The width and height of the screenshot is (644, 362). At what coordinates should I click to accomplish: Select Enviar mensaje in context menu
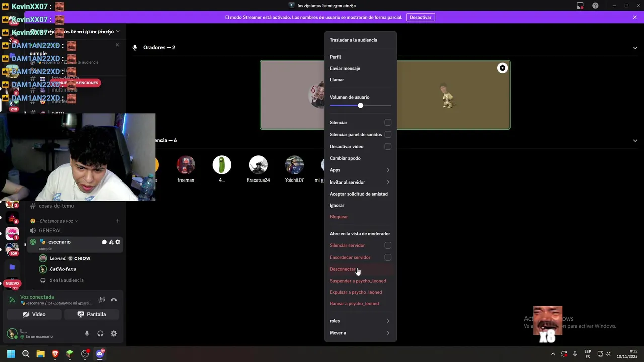[x=360, y=68]
